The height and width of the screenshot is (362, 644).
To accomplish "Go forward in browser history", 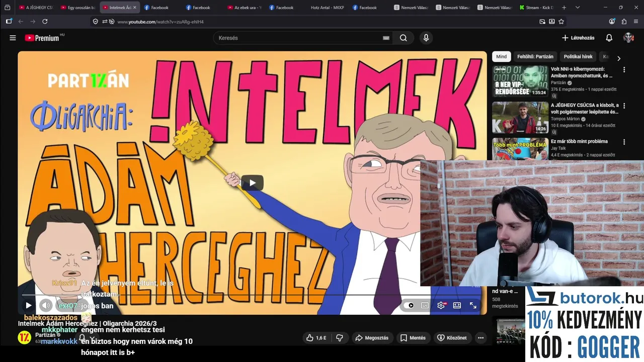I will pyautogui.click(x=33, y=22).
